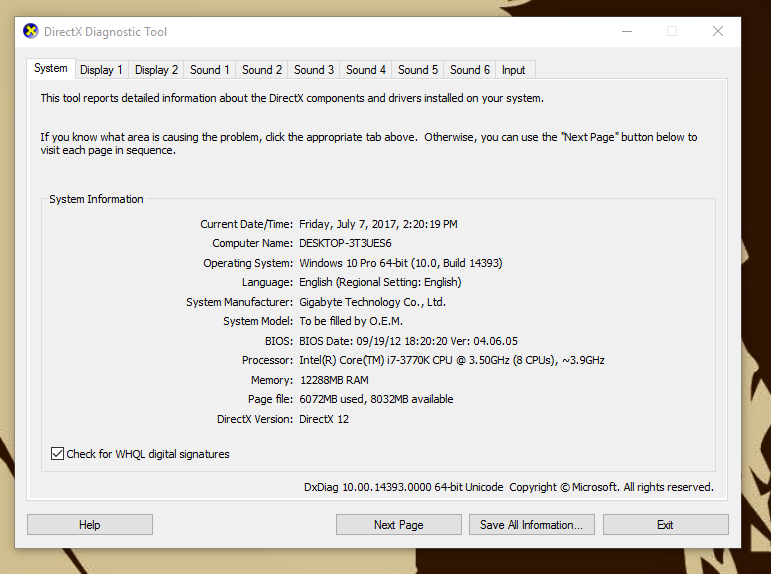The width and height of the screenshot is (771, 574).
Task: Open the Input tab
Action: pos(514,70)
